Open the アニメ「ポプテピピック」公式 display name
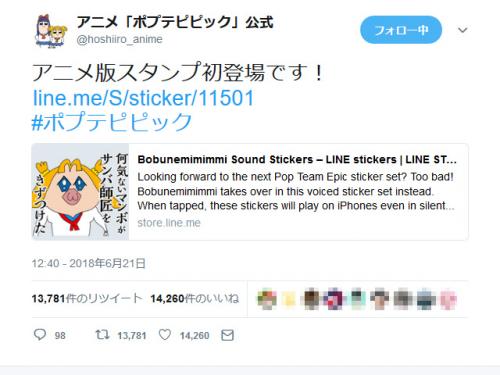 [x=175, y=22]
